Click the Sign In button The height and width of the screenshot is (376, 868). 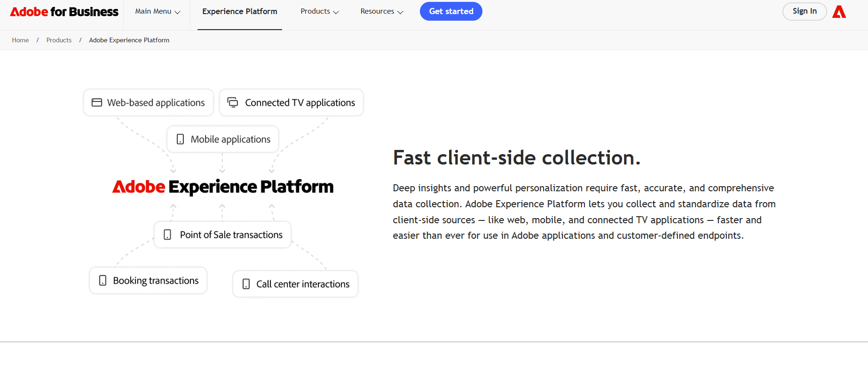point(805,11)
